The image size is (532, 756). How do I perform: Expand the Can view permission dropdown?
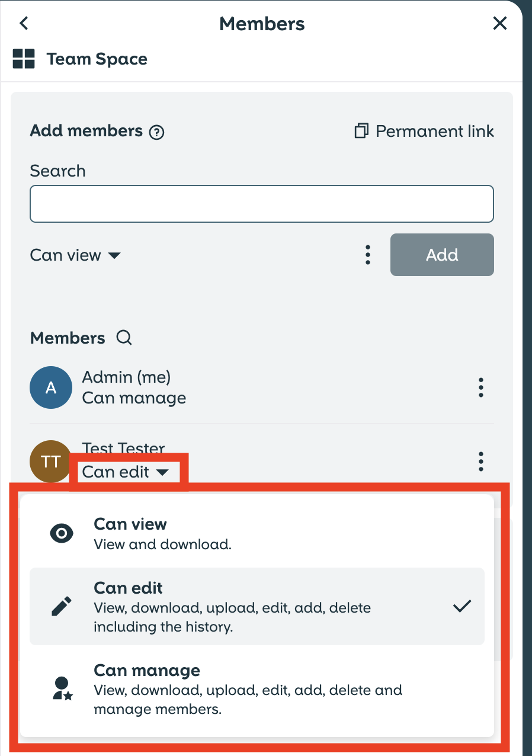click(75, 255)
